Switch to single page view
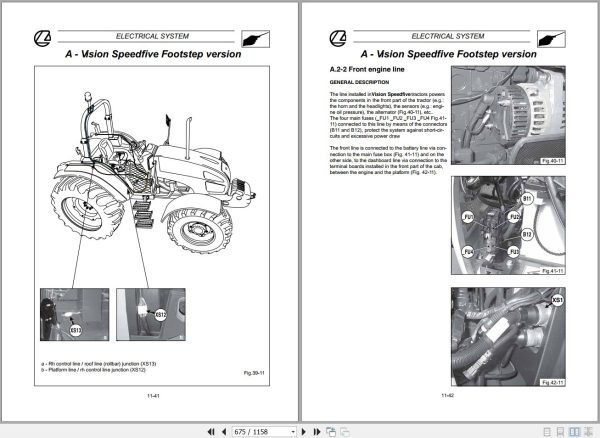 point(547,432)
